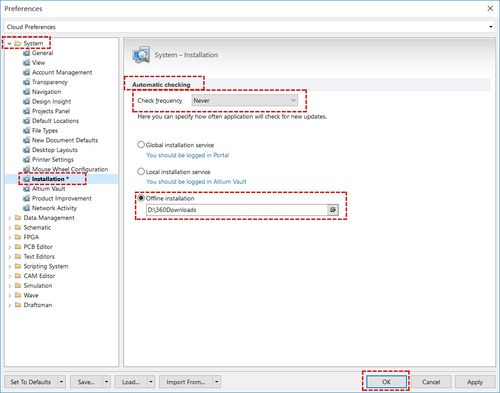Open the Check frequency dropdown
This screenshot has width=500, height=393.
(x=245, y=100)
